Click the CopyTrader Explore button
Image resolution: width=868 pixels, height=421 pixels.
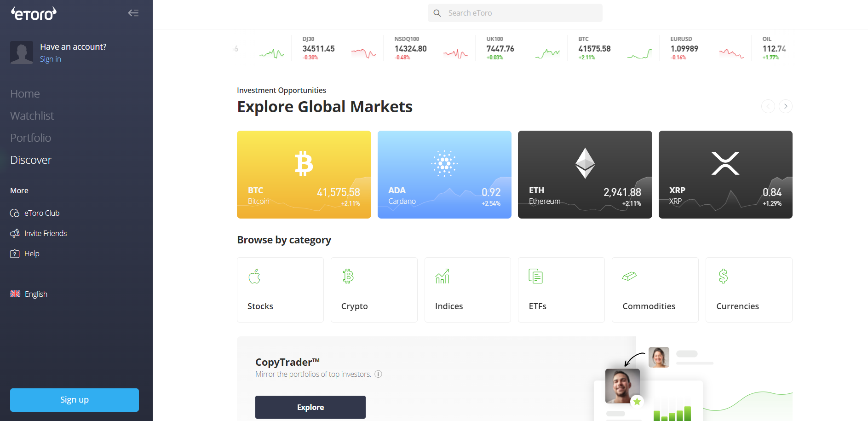[x=310, y=407]
